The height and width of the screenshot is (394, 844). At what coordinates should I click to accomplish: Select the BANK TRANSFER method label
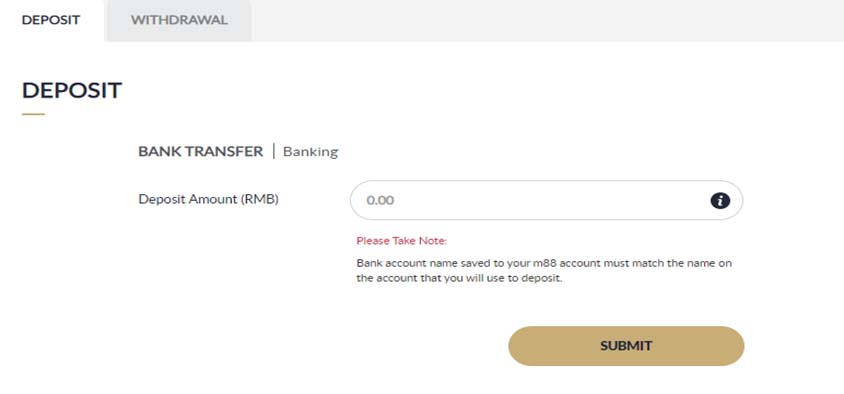(x=201, y=152)
